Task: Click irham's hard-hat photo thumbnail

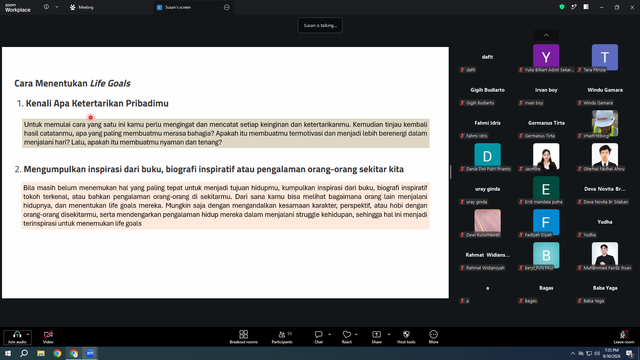Action: point(605,123)
